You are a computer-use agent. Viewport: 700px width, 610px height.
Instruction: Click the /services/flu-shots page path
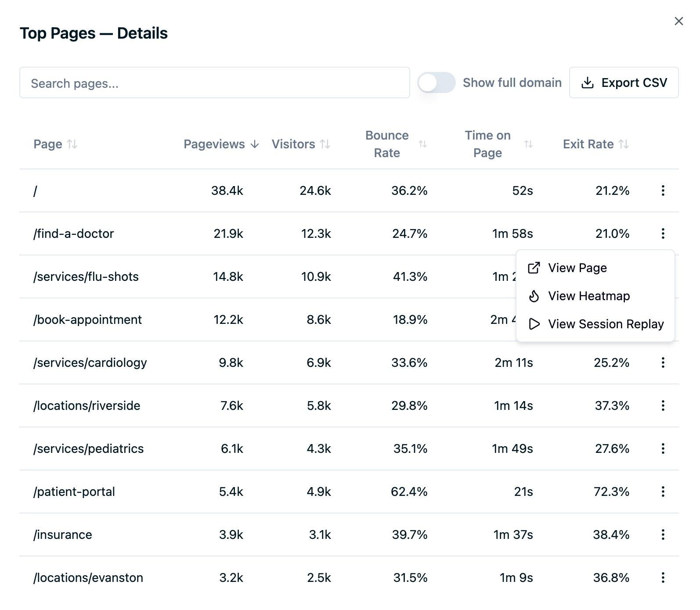(86, 276)
